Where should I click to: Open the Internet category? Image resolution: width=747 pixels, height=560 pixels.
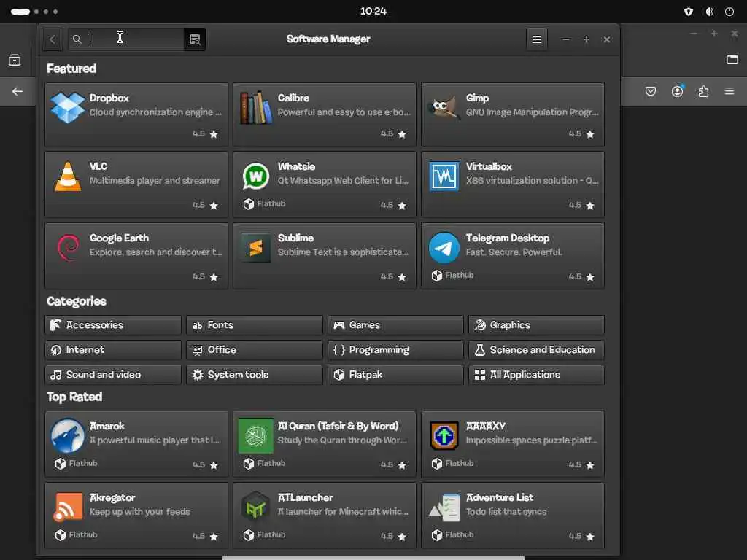tap(113, 350)
